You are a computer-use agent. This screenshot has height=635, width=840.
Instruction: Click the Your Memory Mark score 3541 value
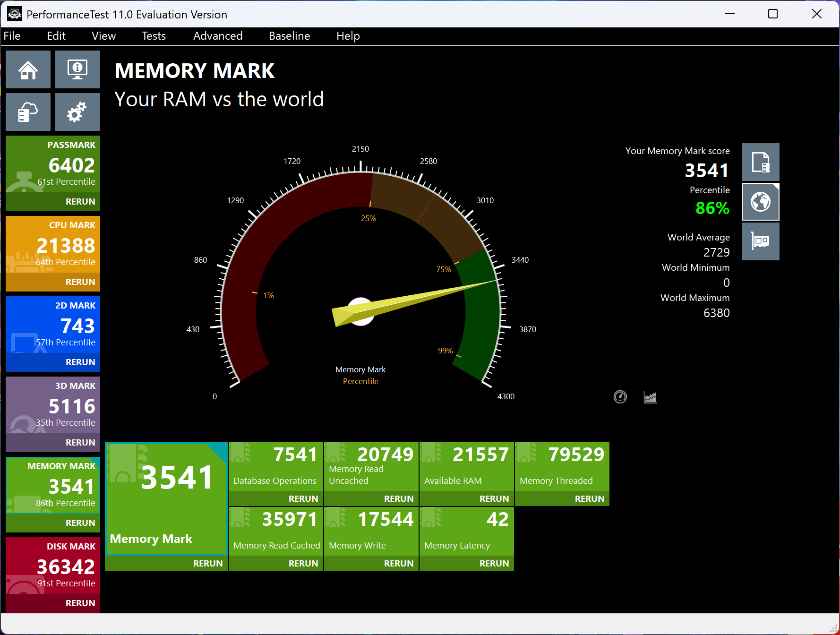707,171
